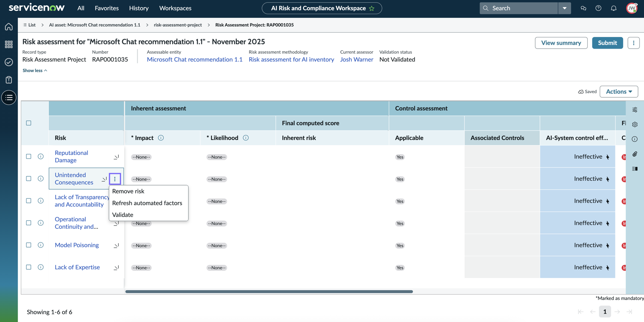Image resolution: width=644 pixels, height=322 pixels.
Task: Show Likelihood column info tooltip icon
Action: (246, 138)
